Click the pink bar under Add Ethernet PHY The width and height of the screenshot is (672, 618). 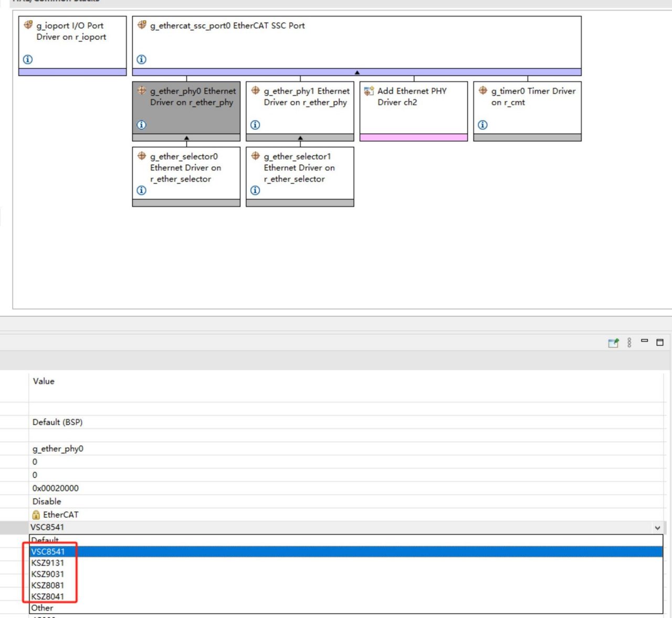tap(414, 137)
